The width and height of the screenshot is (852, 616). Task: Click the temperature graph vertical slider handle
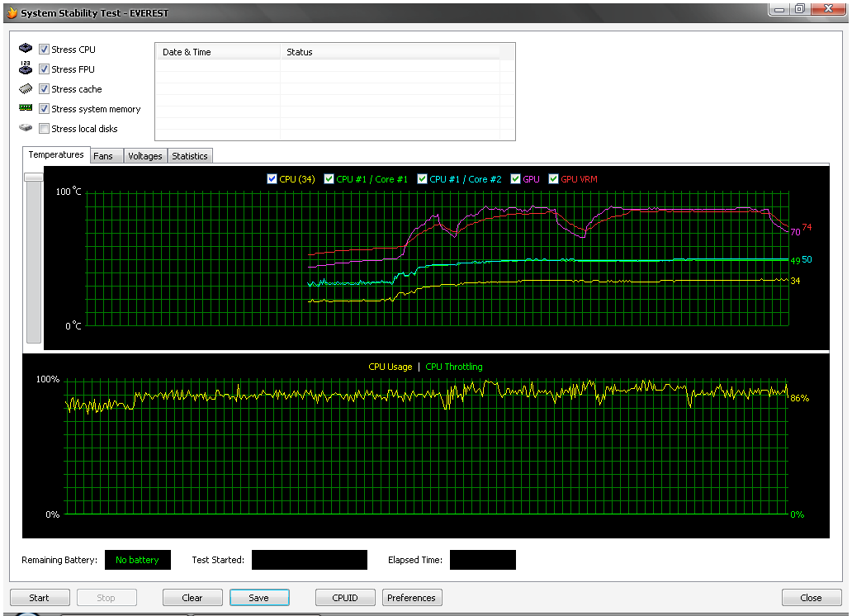click(34, 177)
